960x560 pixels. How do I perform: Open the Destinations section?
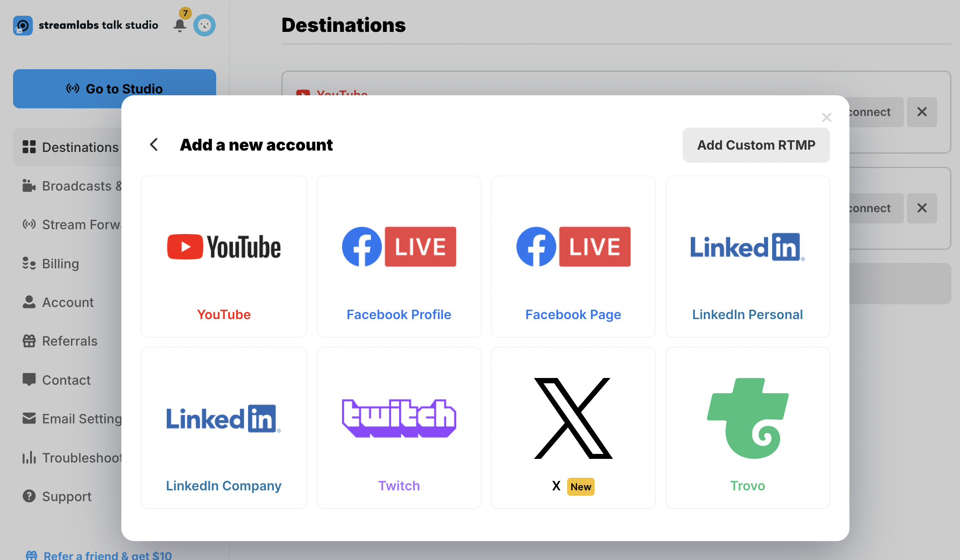click(80, 147)
